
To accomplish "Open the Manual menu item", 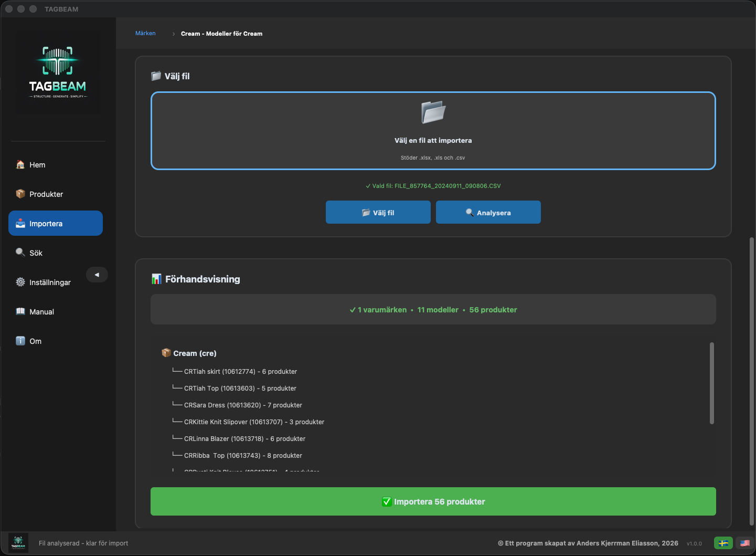I will pyautogui.click(x=56, y=311).
